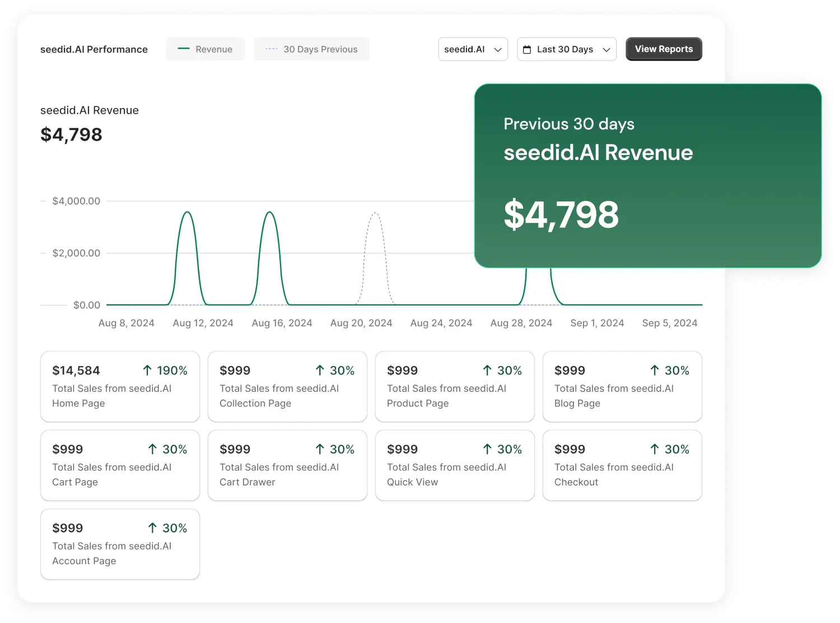Select the Product Page sales card
The height and width of the screenshot is (623, 840).
(x=455, y=386)
